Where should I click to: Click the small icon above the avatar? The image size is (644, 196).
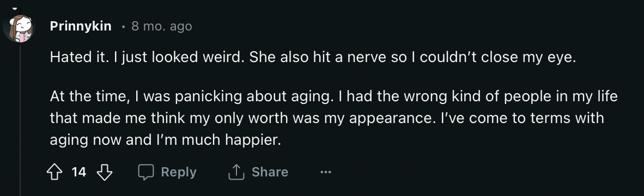tap(16, 9)
